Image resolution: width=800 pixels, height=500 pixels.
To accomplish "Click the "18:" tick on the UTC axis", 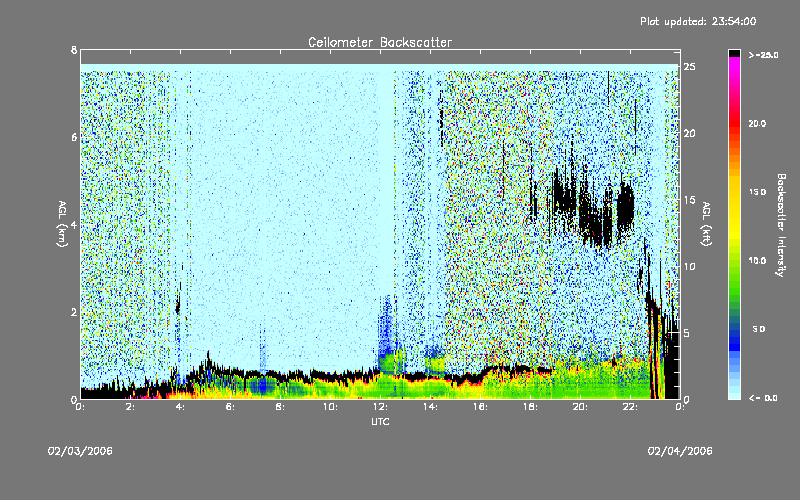I will (x=530, y=407).
